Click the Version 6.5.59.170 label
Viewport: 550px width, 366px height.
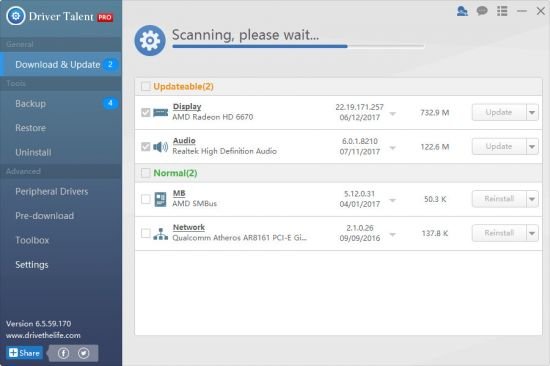pos(39,324)
